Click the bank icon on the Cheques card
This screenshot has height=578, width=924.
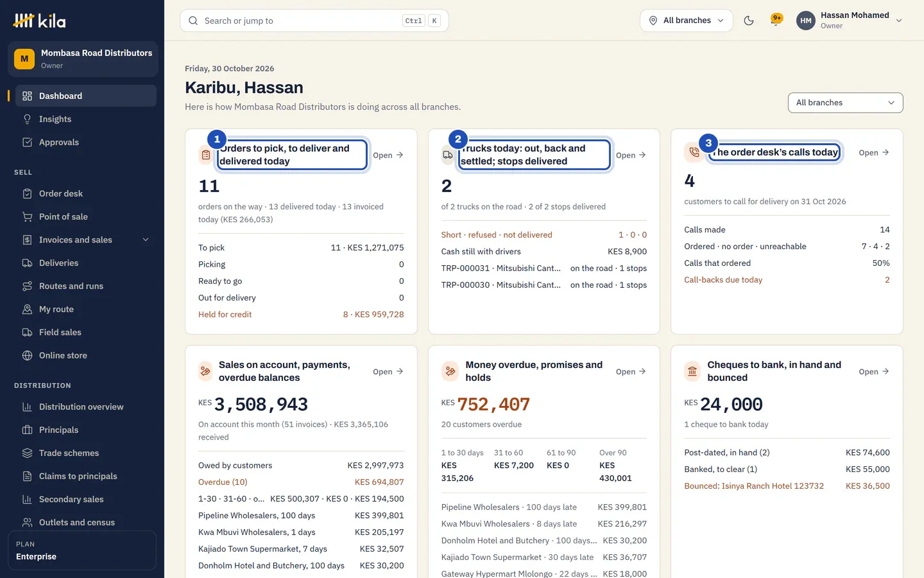(692, 371)
